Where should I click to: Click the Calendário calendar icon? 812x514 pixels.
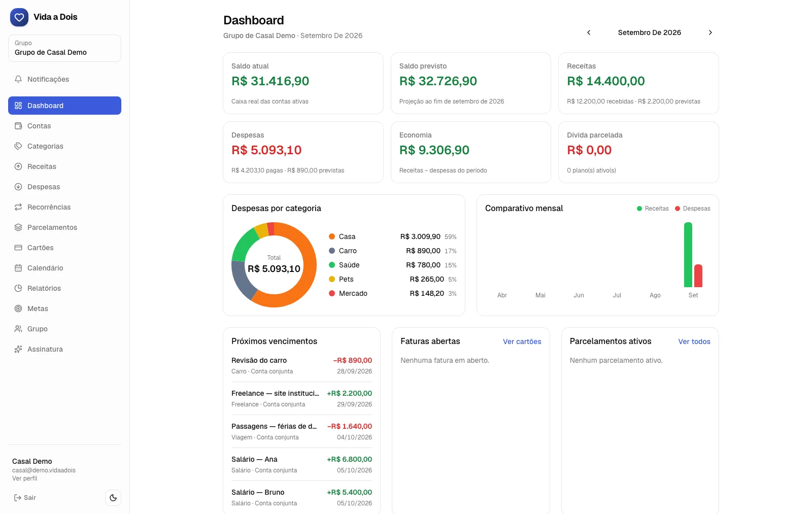18,268
